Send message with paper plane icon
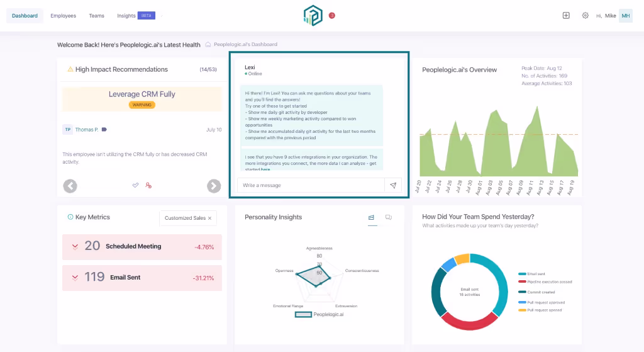This screenshot has height=352, width=644. [x=393, y=185]
